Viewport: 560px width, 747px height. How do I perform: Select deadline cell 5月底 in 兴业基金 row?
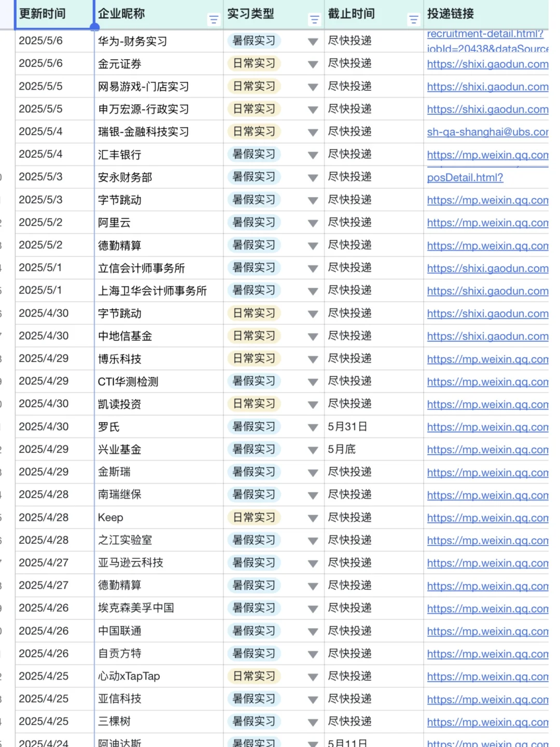pos(374,449)
